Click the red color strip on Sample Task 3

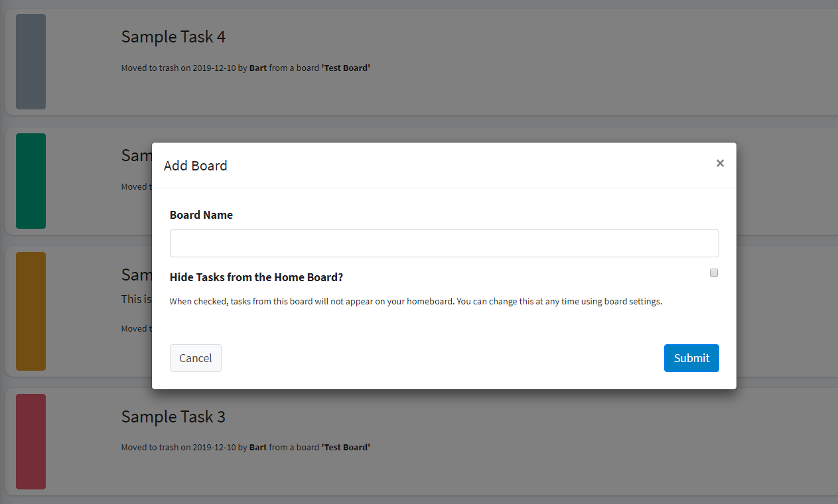point(31,441)
